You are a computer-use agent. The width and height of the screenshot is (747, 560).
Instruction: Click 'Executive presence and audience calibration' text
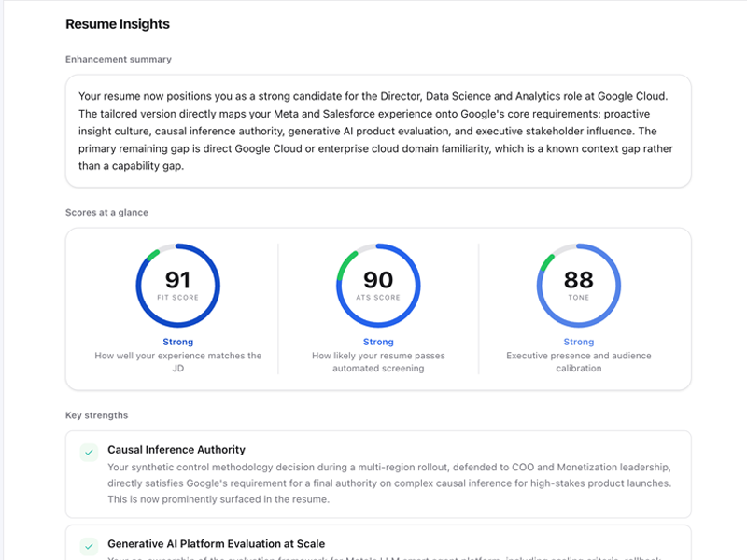coord(579,362)
